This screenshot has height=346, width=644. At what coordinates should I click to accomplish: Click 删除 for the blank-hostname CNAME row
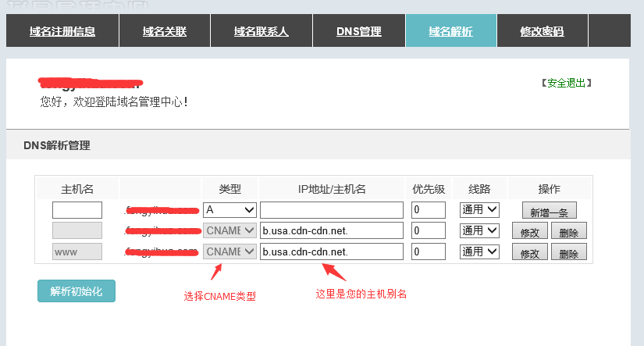point(569,231)
